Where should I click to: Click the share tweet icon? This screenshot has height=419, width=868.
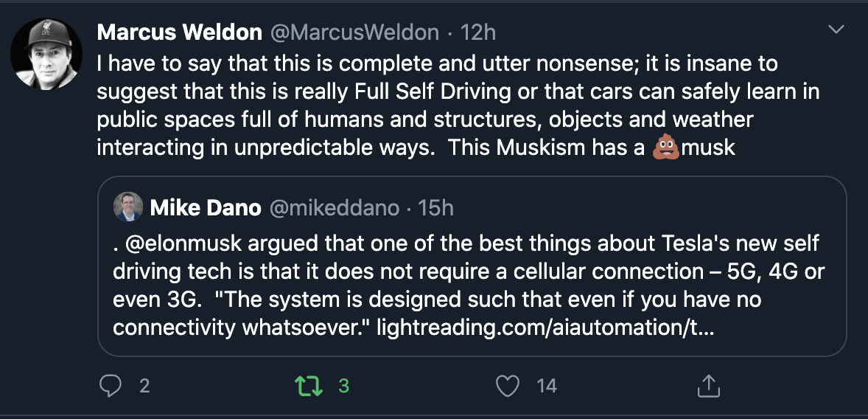pyautogui.click(x=707, y=385)
